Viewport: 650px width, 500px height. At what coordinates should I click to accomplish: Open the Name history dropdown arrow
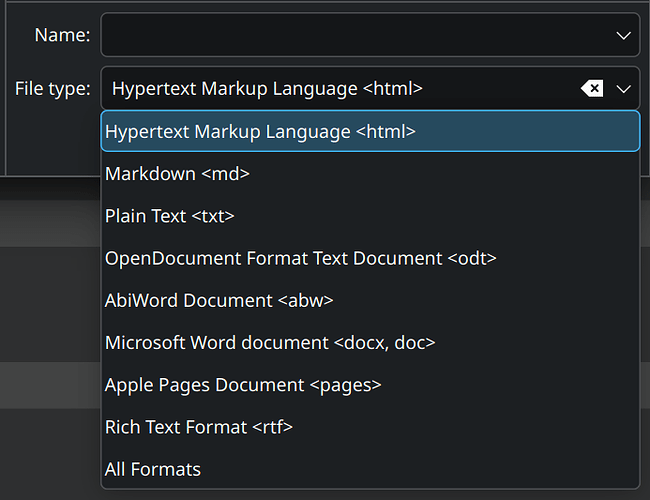624,36
